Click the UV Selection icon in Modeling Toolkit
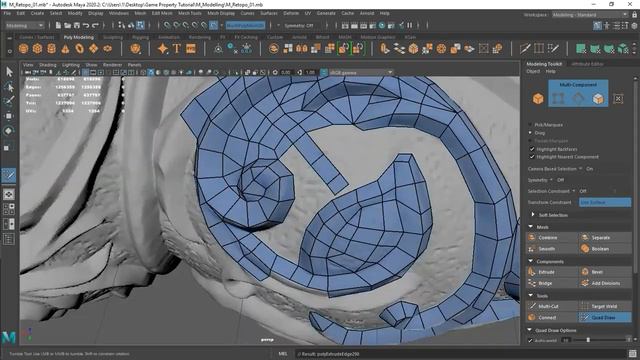 tap(618, 98)
